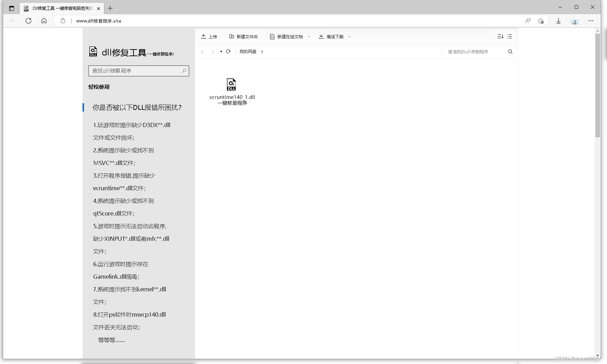Add this page to favorites
Viewport: 607px width, 364px height.
[541, 21]
